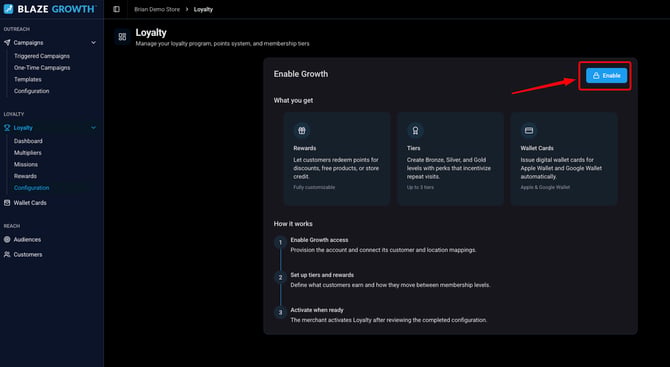Click 'What you get' text
Viewport: 670px width, 367px height.
(x=293, y=100)
